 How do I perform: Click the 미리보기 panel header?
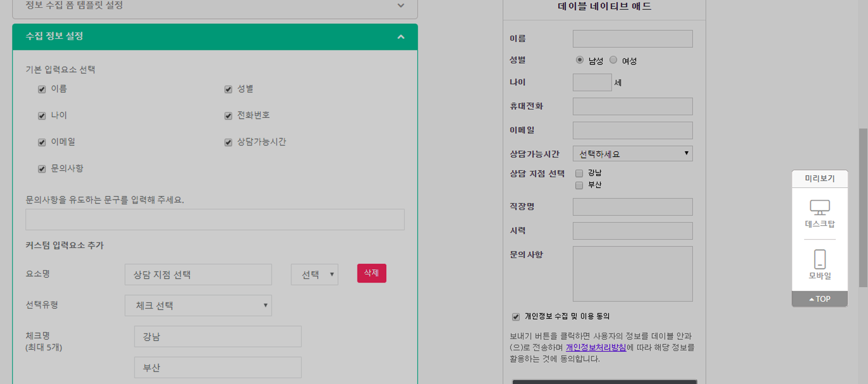[820, 178]
